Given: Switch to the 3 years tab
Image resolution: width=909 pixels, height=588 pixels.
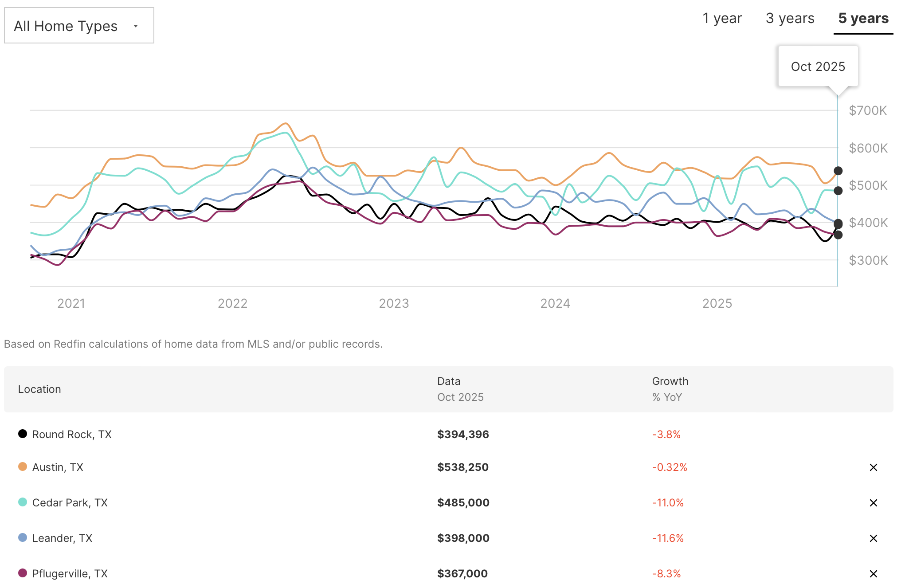Looking at the screenshot, I should [x=790, y=18].
